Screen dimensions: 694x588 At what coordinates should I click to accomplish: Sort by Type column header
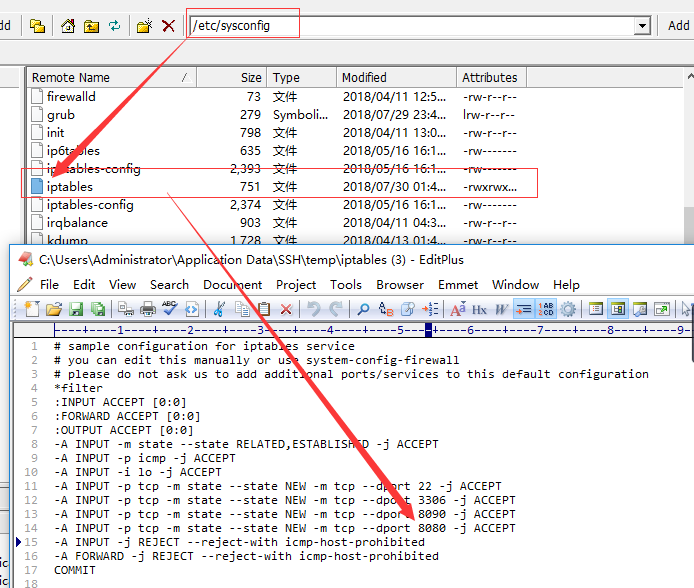pos(301,77)
